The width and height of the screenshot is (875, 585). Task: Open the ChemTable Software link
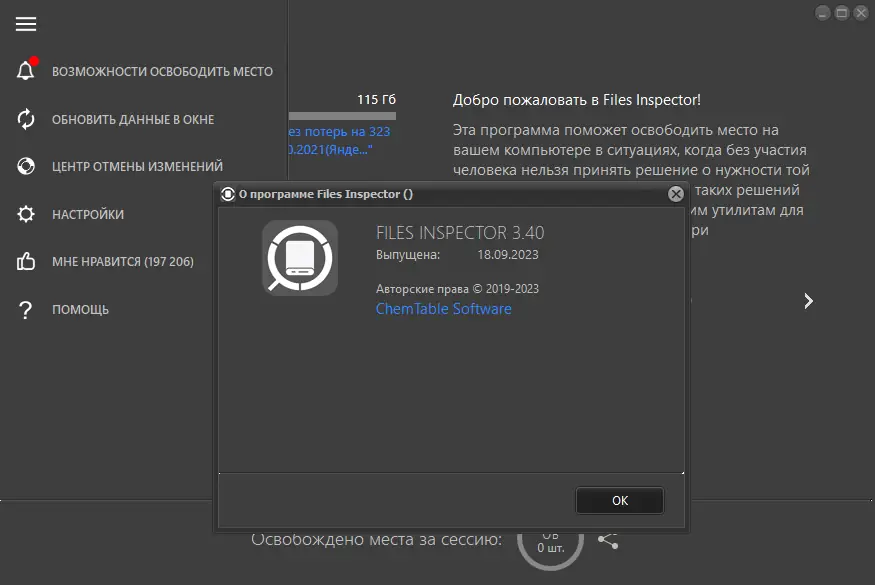pyautogui.click(x=444, y=309)
